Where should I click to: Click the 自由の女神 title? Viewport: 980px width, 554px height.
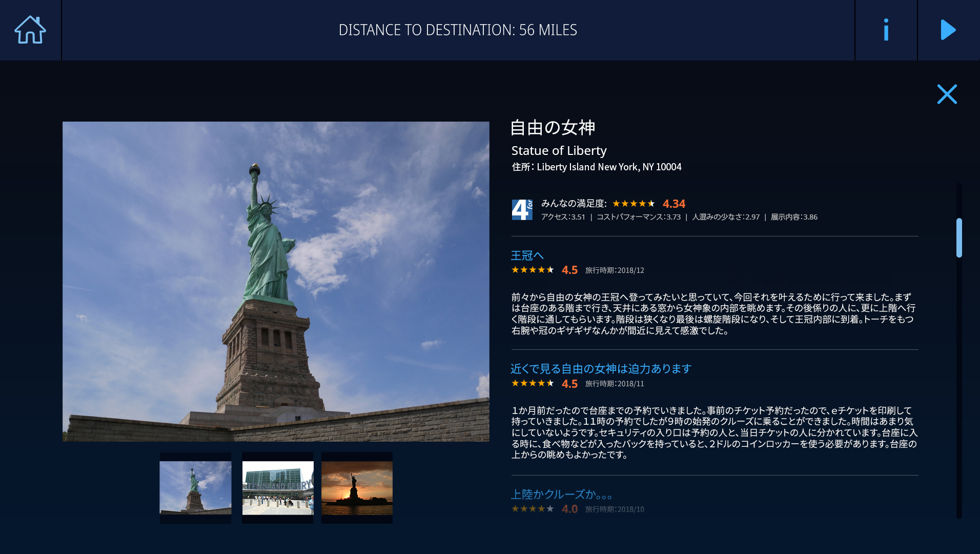[553, 128]
